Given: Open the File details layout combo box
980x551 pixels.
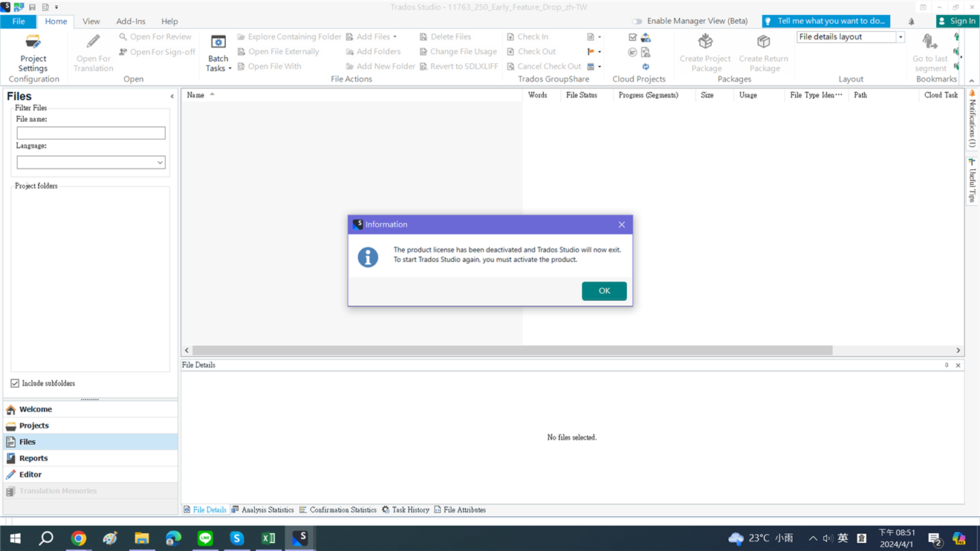Looking at the screenshot, I should point(901,37).
